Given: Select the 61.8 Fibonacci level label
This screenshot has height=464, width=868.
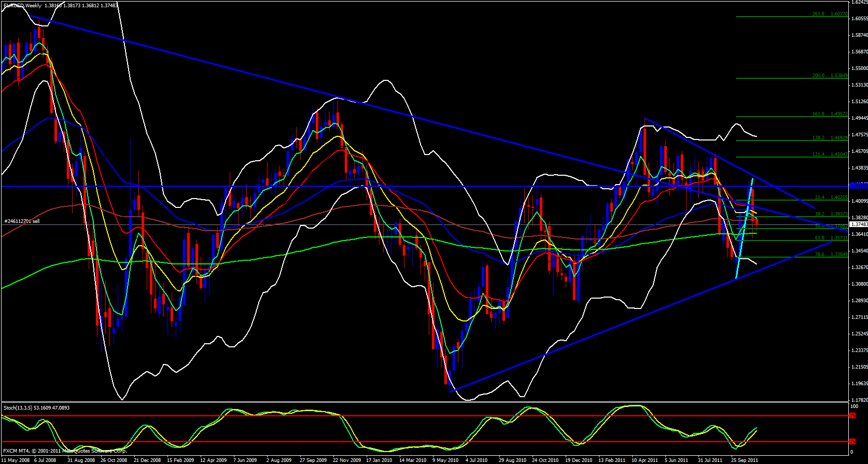Looking at the screenshot, I should (x=820, y=238).
